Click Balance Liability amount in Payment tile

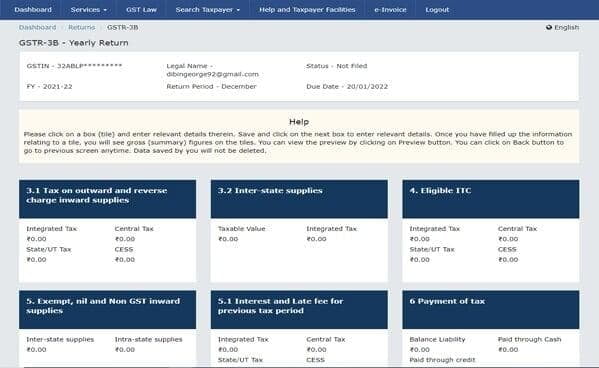coord(419,349)
